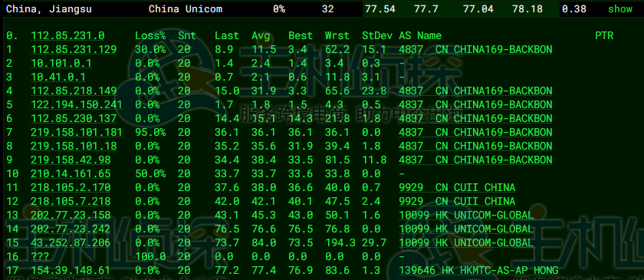The image size is (644, 280).
Task: Open IP link 112.85.231.129
Action: (x=74, y=50)
